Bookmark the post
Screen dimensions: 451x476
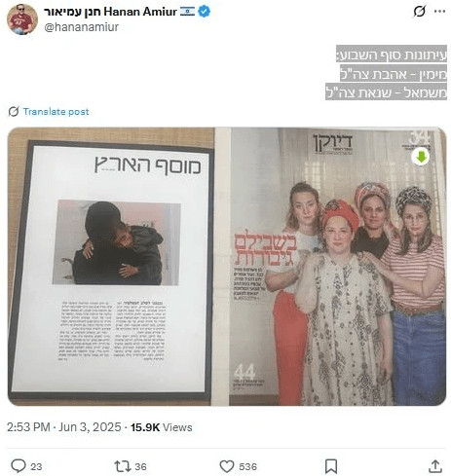[x=331, y=466]
